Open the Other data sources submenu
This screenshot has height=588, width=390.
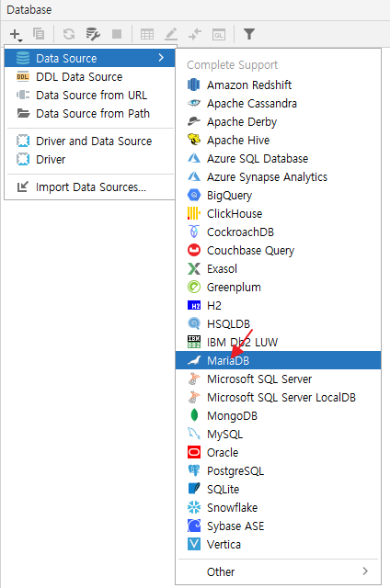click(278, 571)
